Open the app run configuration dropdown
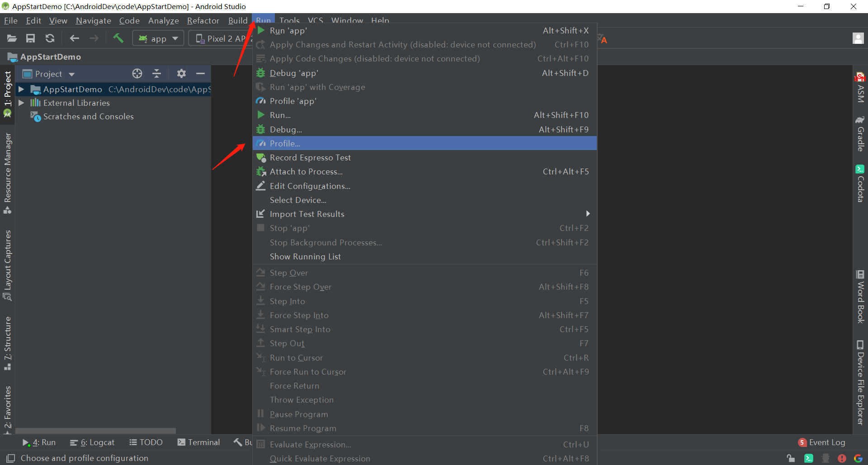Viewport: 868px width, 465px height. 158,38
